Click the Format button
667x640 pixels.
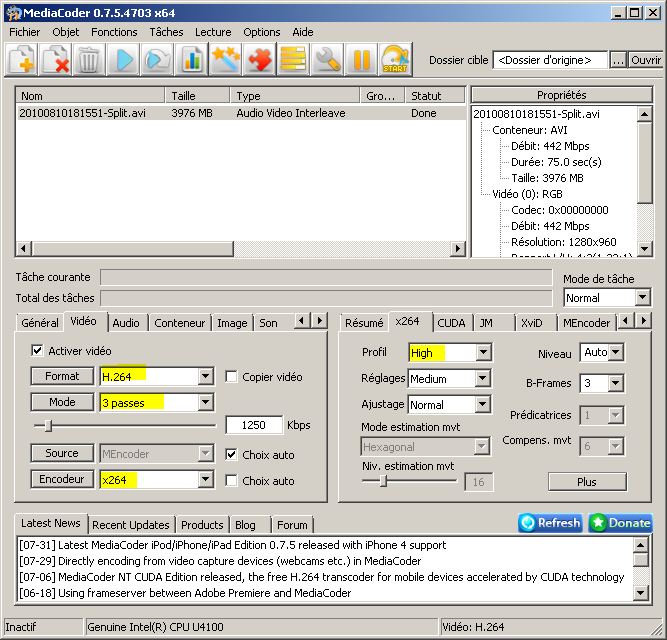[62, 376]
